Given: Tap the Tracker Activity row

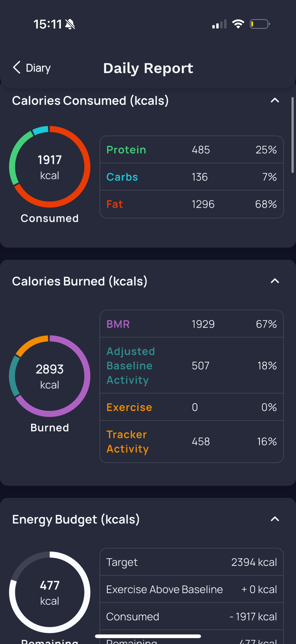Looking at the screenshot, I should point(192,442).
